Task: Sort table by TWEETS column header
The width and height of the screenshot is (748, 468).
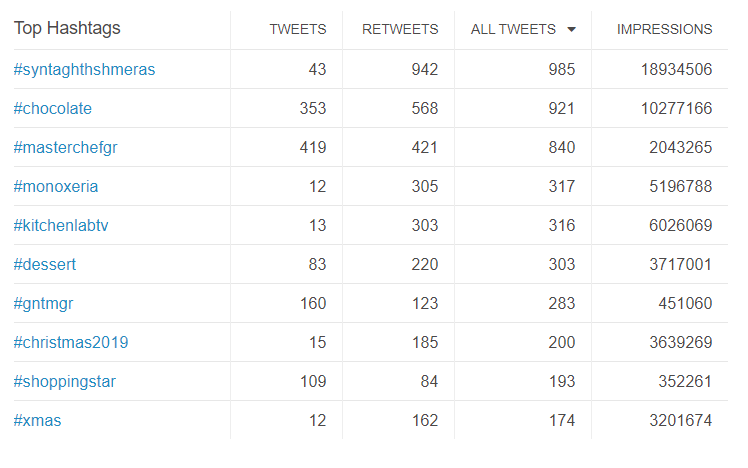Action: [298, 30]
